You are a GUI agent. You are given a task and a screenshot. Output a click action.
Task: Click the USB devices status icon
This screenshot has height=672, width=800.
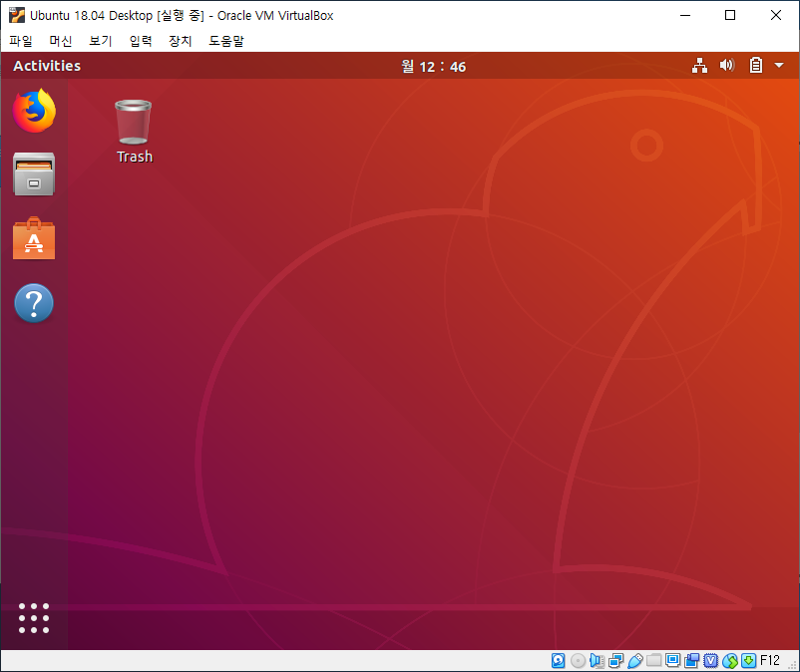(634, 661)
